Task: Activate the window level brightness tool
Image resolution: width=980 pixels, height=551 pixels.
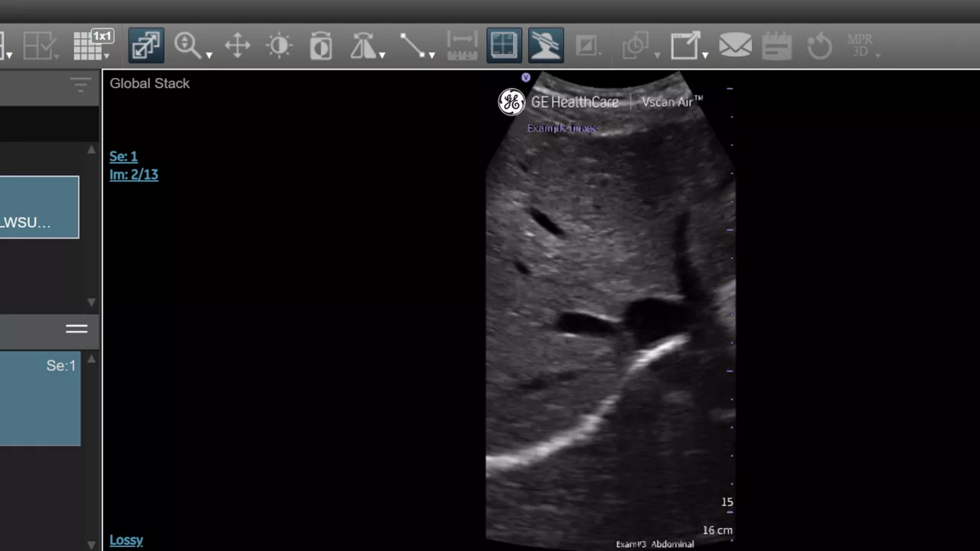Action: (279, 46)
